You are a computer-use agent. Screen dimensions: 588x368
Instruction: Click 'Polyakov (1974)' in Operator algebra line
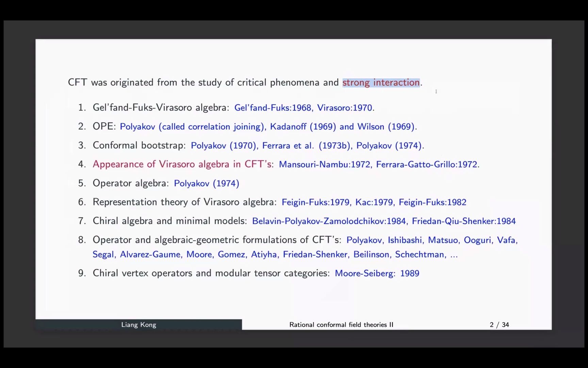[x=207, y=183]
